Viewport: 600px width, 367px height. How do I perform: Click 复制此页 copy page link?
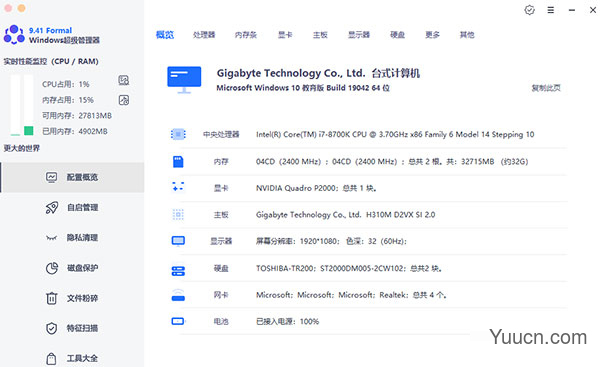click(x=546, y=88)
